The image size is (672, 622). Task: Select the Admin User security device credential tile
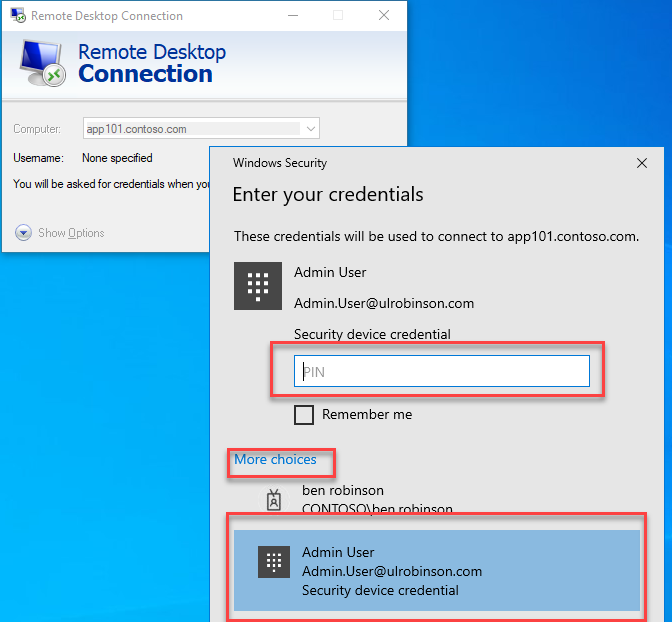(437, 570)
